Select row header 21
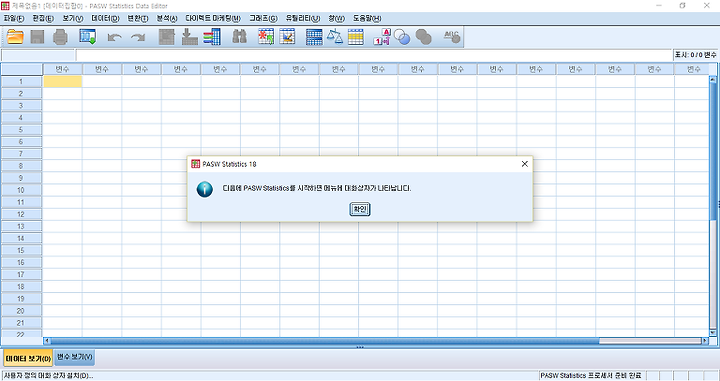This screenshot has width=720, height=381. point(21,323)
